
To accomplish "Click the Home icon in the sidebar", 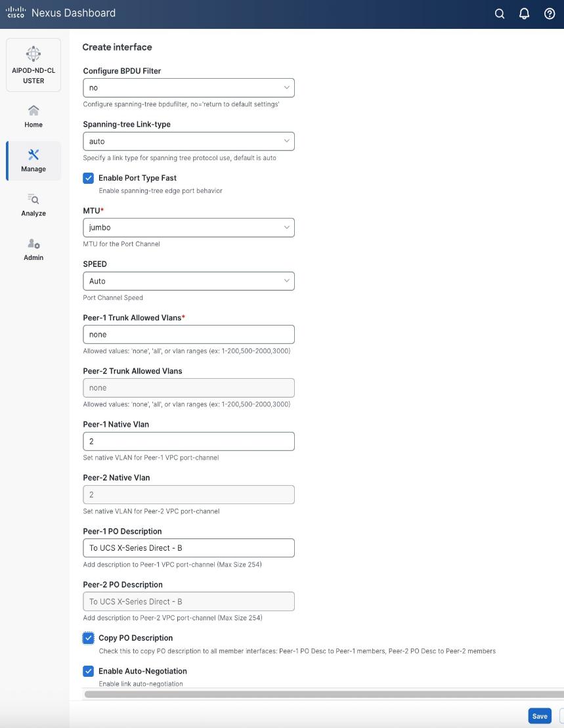I will point(33,110).
